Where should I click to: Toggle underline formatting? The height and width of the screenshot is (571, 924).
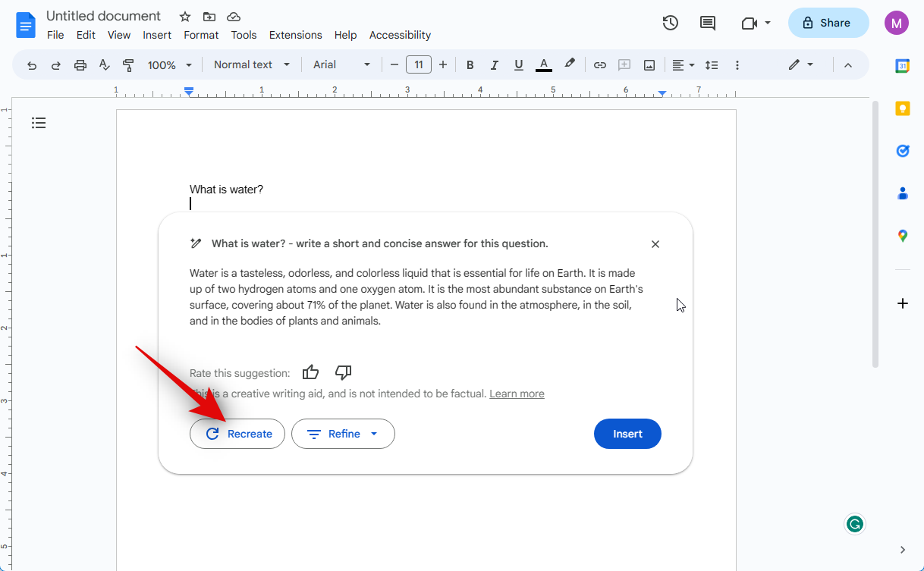[x=518, y=65]
